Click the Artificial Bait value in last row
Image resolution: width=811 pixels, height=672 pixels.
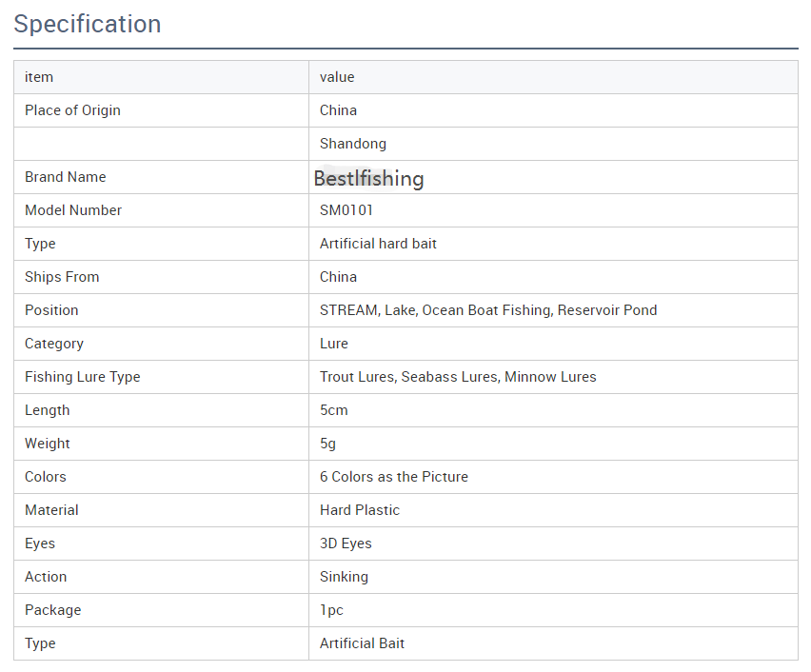pos(362,643)
